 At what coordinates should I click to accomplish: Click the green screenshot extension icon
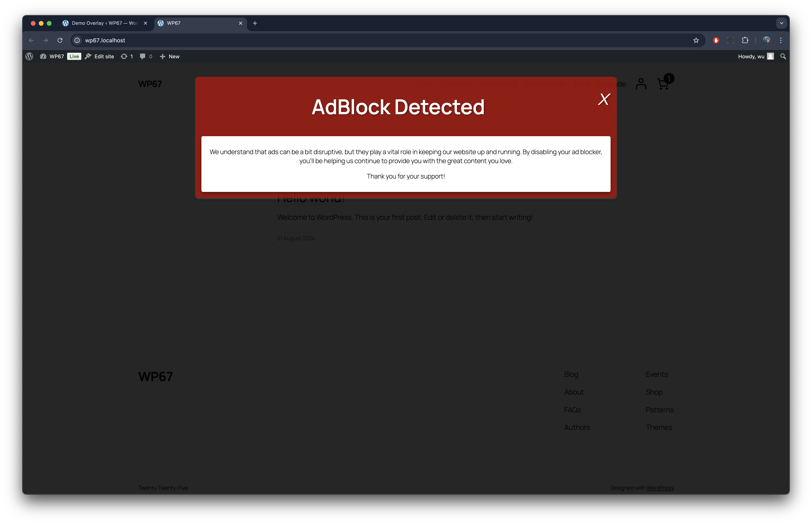click(x=730, y=41)
